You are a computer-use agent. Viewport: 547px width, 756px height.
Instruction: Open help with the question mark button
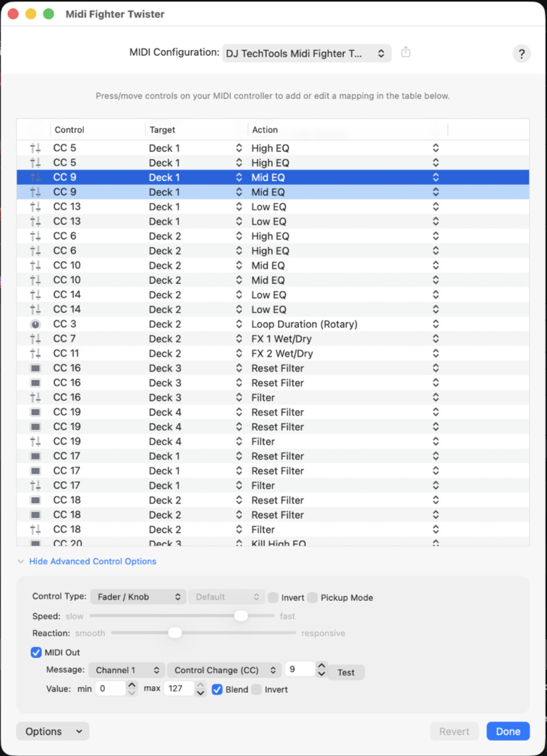click(521, 54)
